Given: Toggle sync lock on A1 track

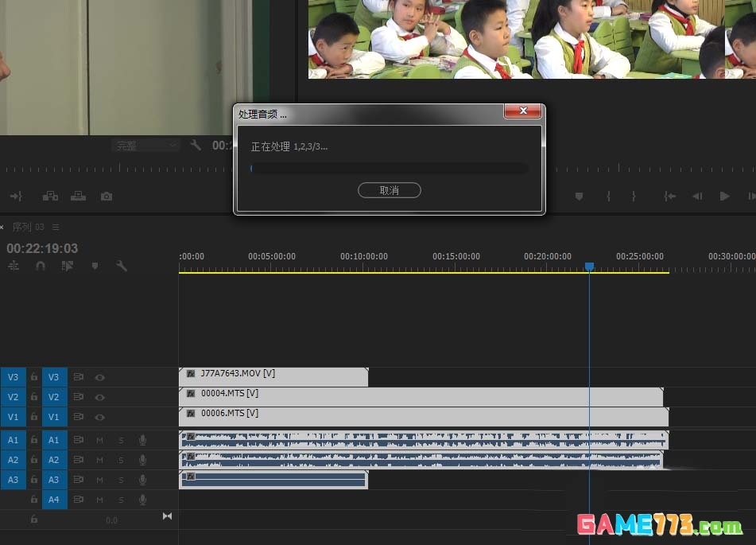Looking at the screenshot, I should 79,440.
